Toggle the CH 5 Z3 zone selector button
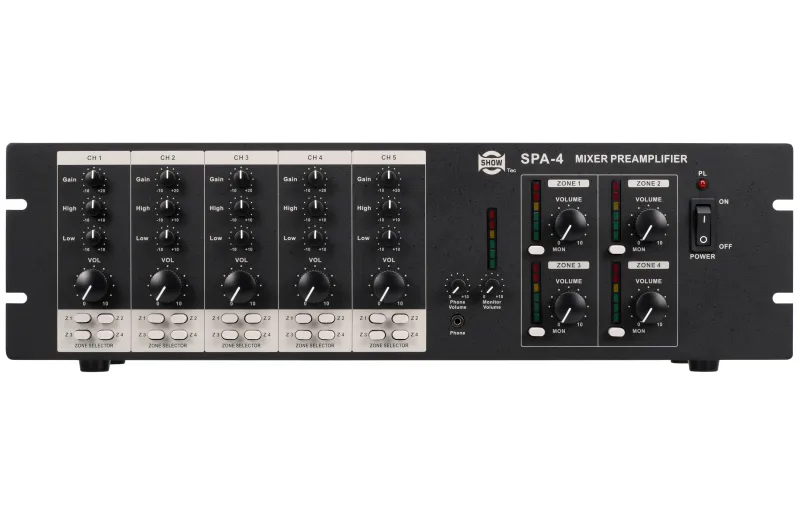 [378, 335]
